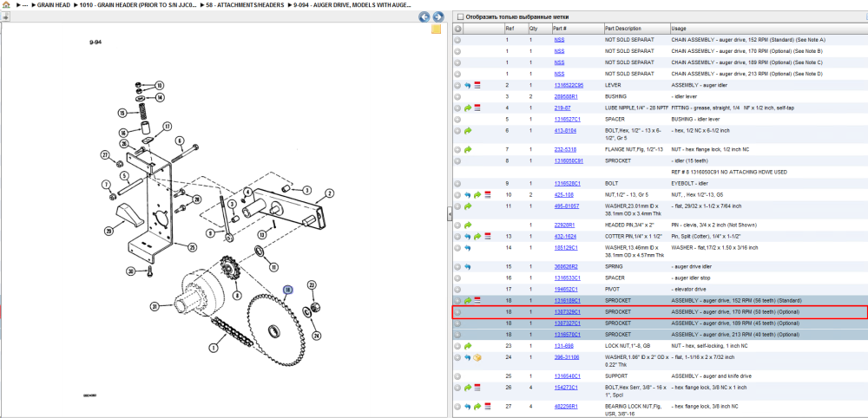Click usage text '- auger idler stop'

click(690, 278)
